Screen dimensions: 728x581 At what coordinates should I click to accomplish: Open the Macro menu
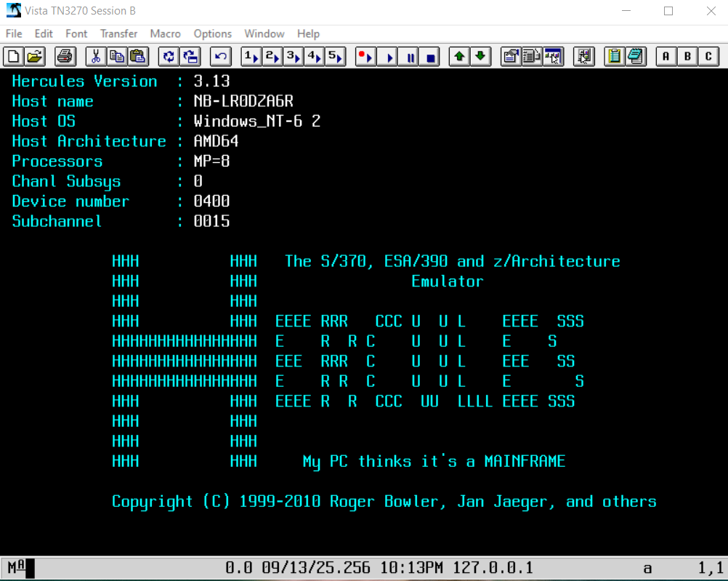(x=165, y=33)
